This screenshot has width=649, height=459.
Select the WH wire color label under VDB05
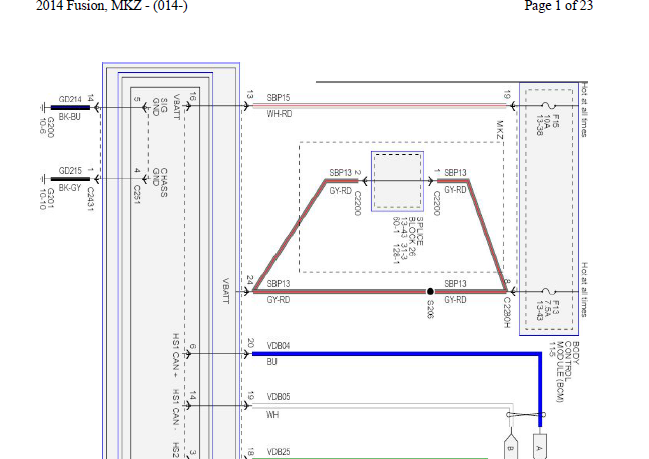[272, 414]
